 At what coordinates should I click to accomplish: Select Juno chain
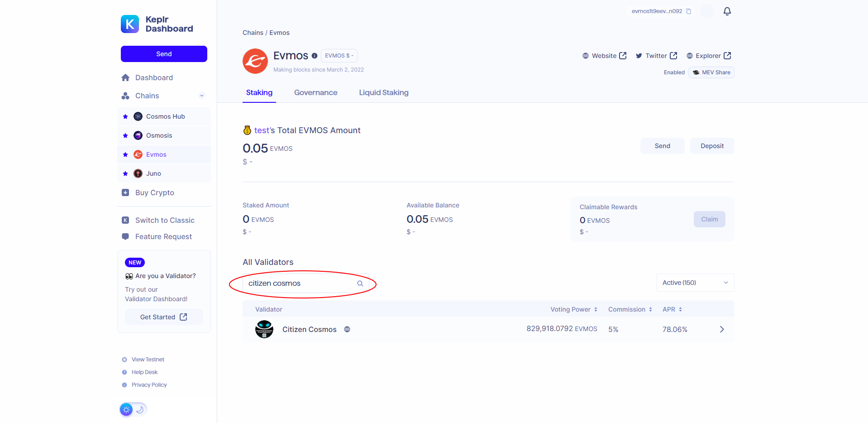(x=164, y=173)
